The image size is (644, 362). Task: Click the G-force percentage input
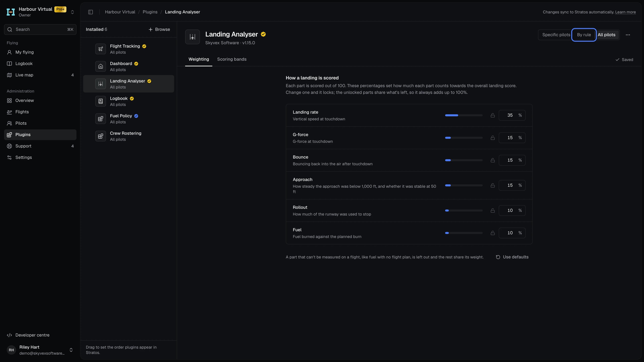pyautogui.click(x=512, y=138)
